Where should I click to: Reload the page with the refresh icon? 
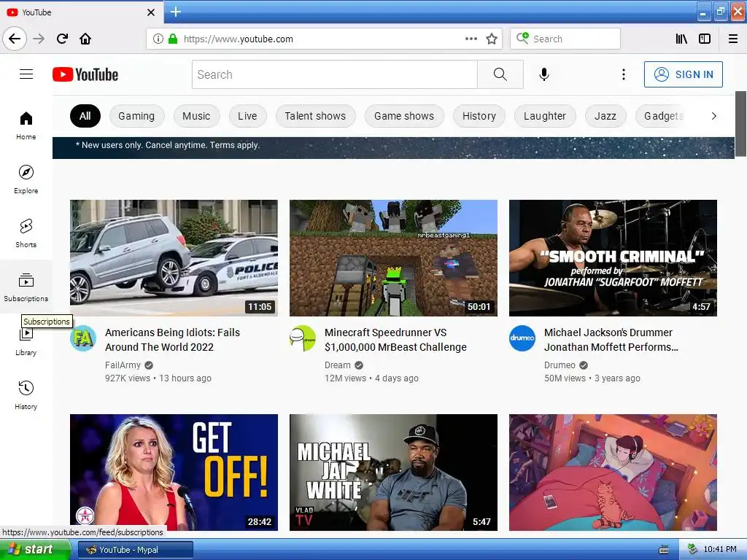(63, 39)
